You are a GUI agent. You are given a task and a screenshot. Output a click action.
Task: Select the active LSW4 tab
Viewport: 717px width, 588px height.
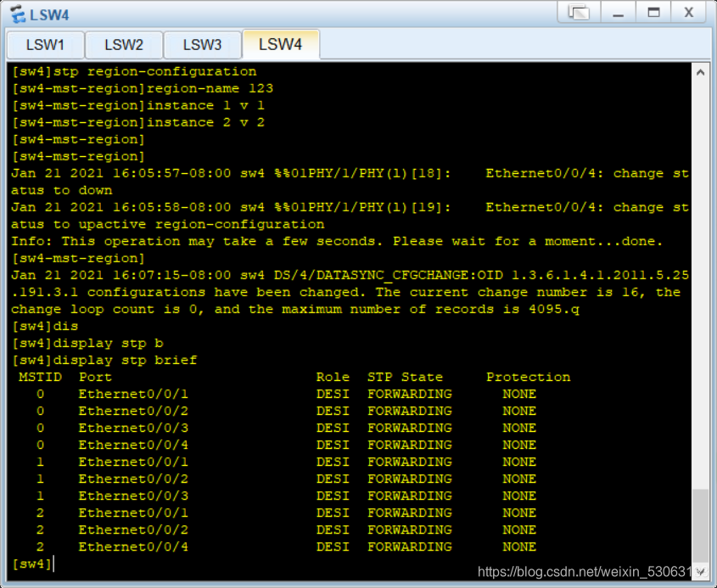281,44
